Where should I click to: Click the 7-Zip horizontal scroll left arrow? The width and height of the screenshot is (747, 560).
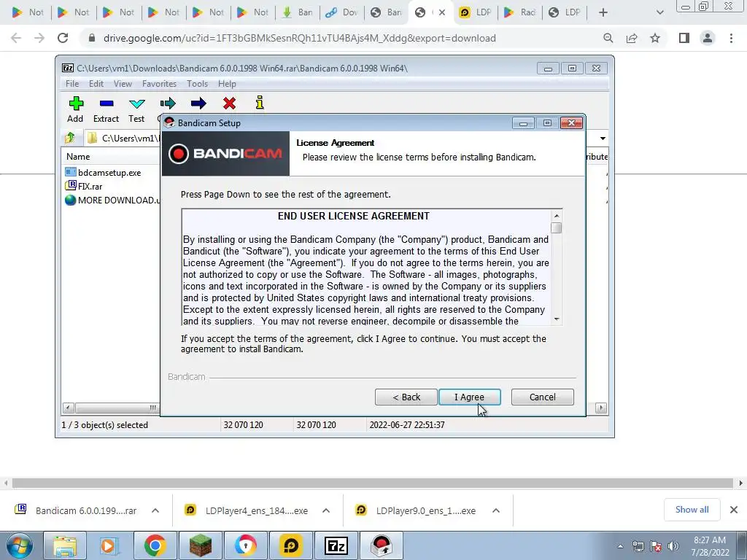[69, 408]
